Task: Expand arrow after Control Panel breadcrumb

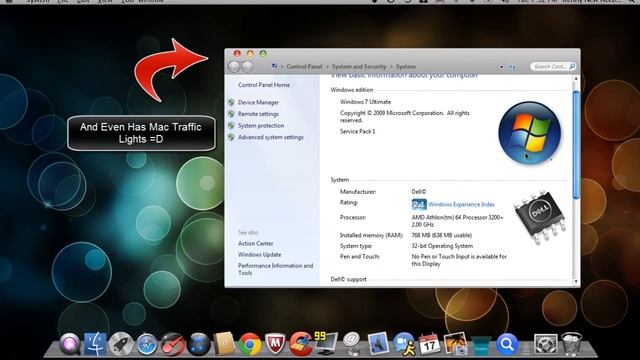Action: coord(327,67)
